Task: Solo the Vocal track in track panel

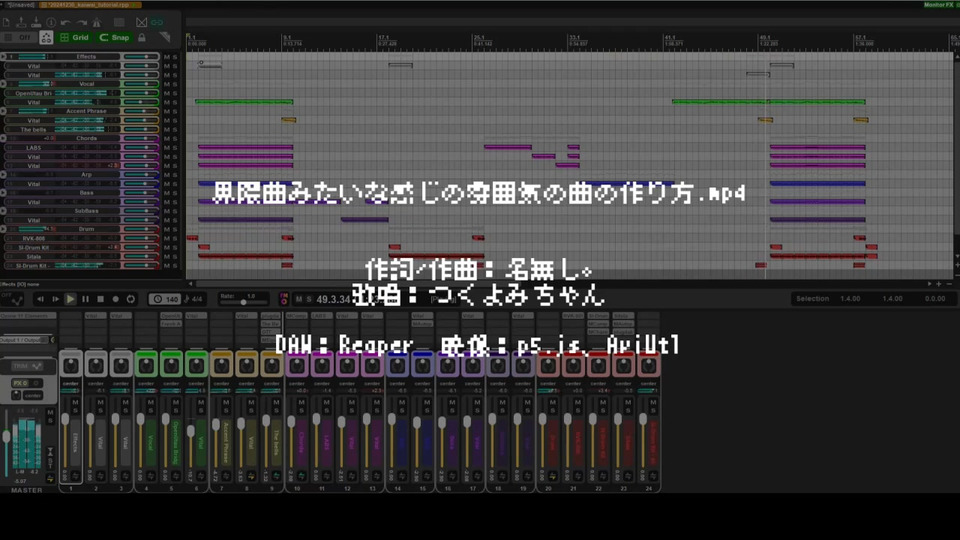Action: tap(174, 84)
